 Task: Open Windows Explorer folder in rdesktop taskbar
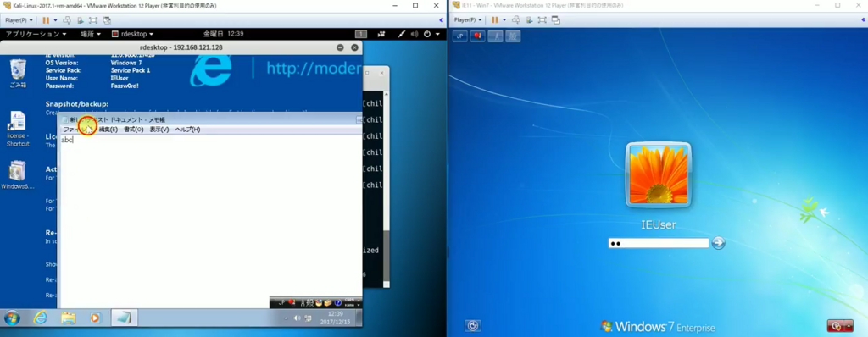point(68,318)
